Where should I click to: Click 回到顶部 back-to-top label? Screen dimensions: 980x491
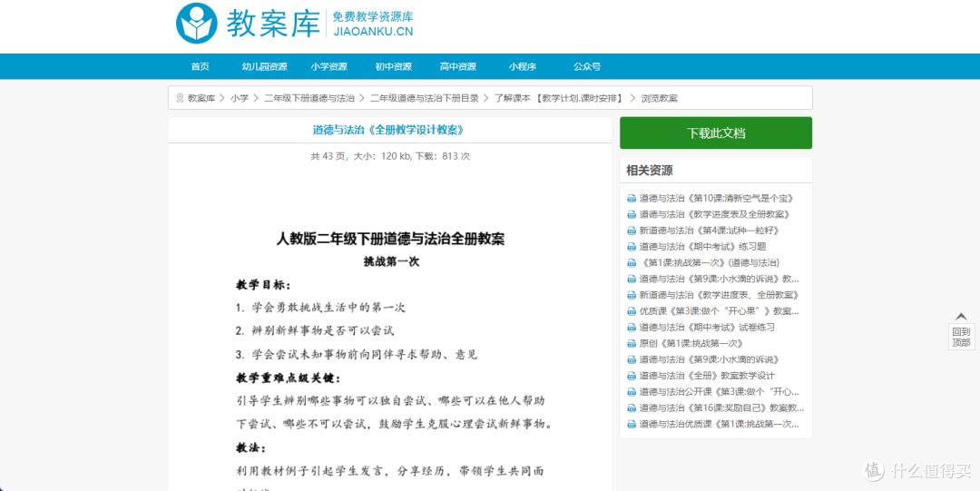(961, 337)
